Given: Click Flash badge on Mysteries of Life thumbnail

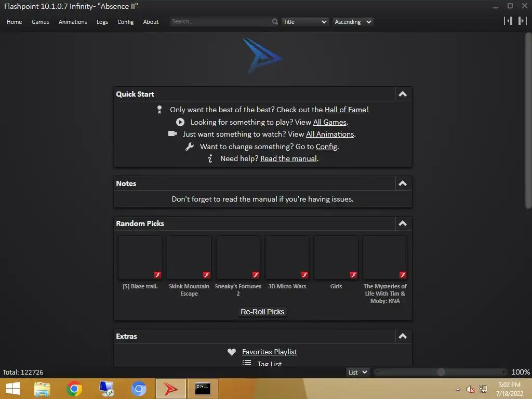Looking at the screenshot, I should 403,275.
